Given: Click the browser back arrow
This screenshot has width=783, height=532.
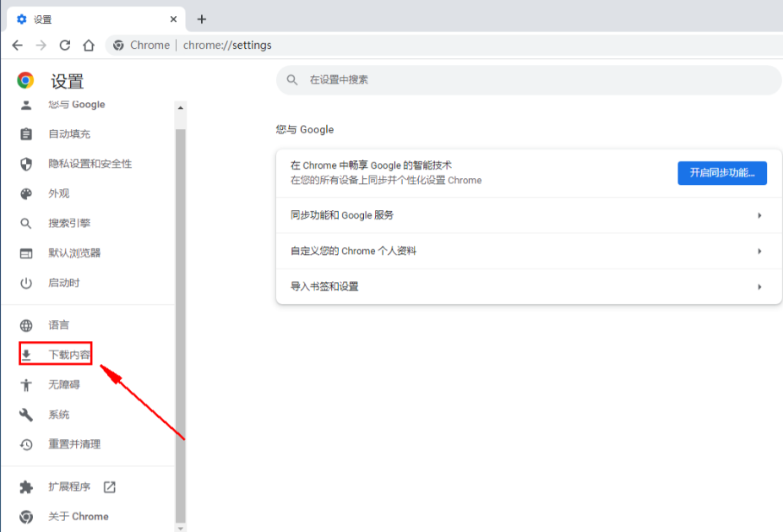Looking at the screenshot, I should click(x=18, y=46).
